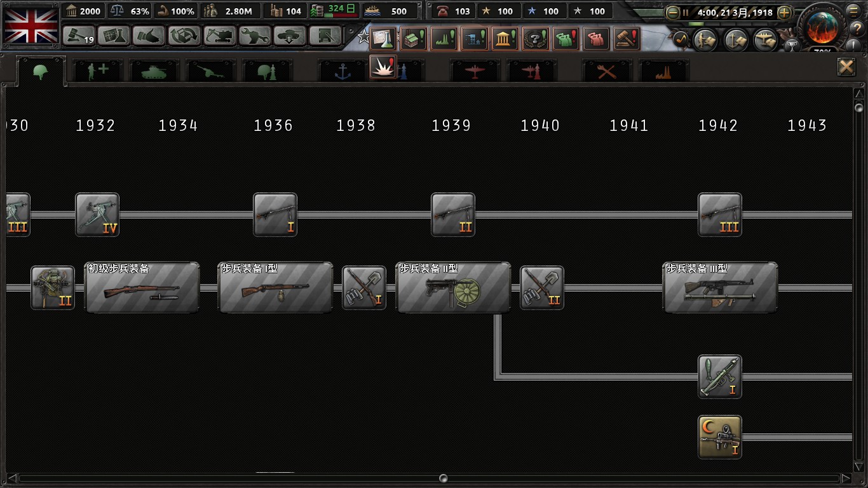The image size is (868, 488).
Task: Select the soldier gear II technology
Action: click(x=53, y=288)
